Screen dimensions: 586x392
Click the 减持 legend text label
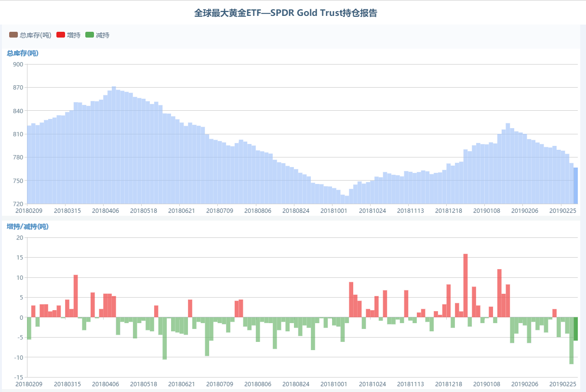(103, 35)
